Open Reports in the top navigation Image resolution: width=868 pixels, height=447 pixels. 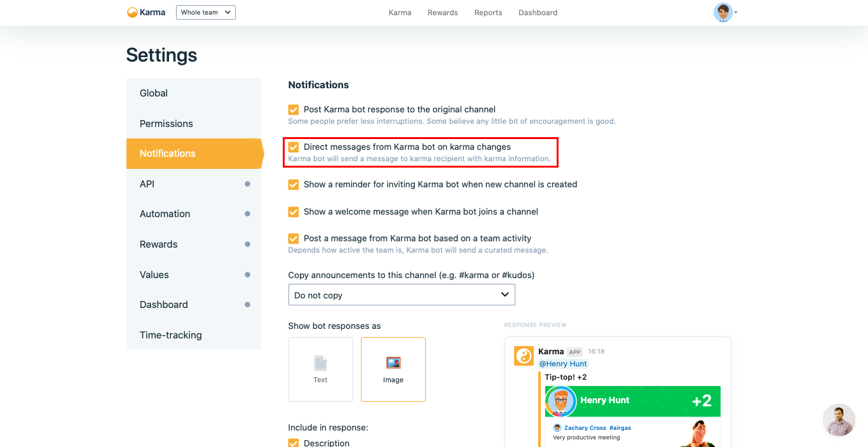pos(488,13)
